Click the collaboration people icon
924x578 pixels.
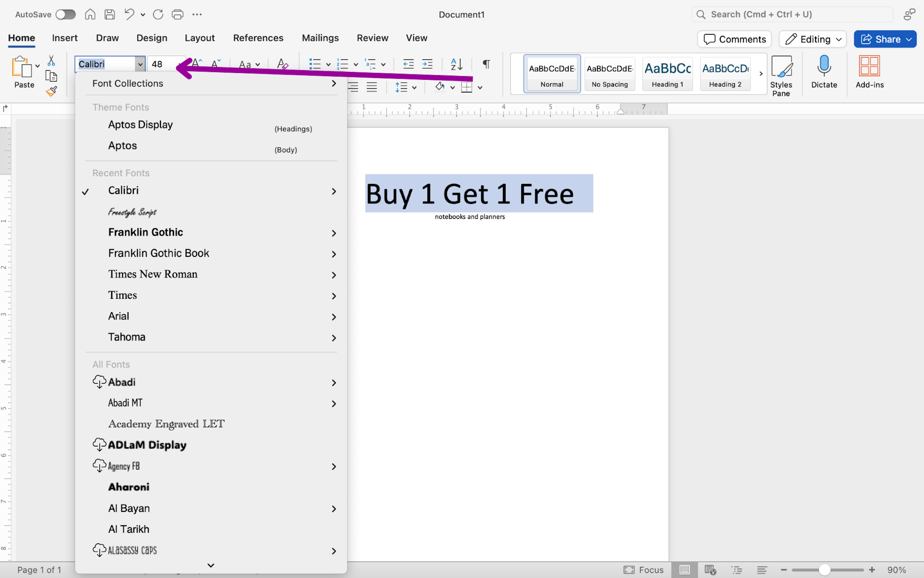click(909, 14)
